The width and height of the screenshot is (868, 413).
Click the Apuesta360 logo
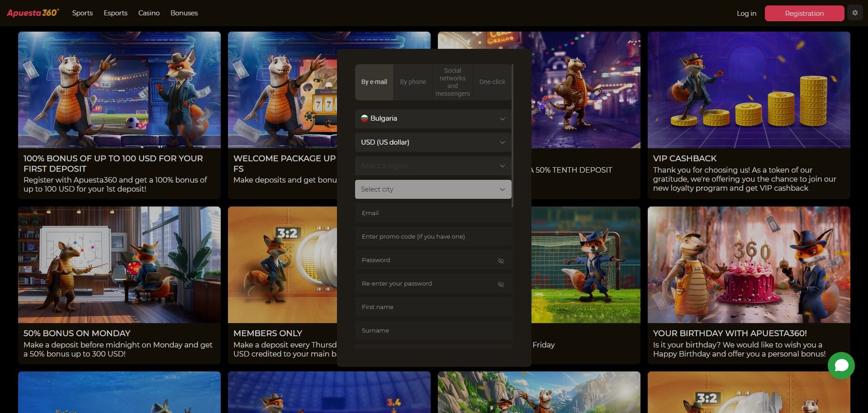(x=33, y=13)
